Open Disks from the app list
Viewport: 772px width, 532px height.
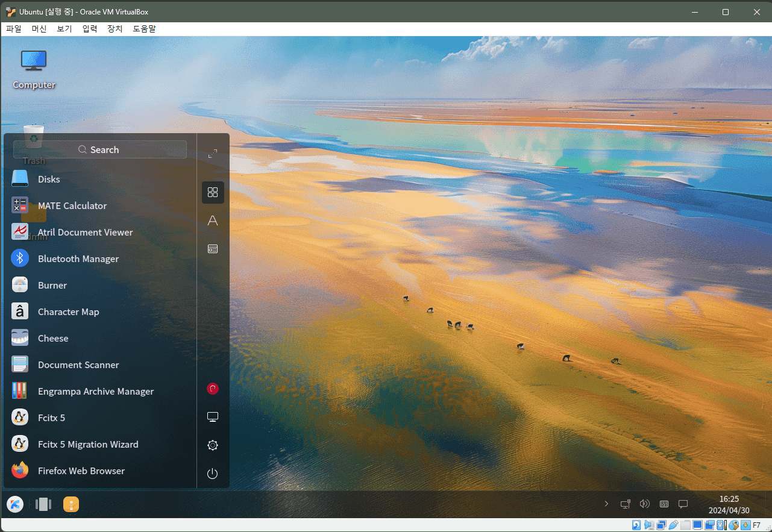[x=100, y=179]
